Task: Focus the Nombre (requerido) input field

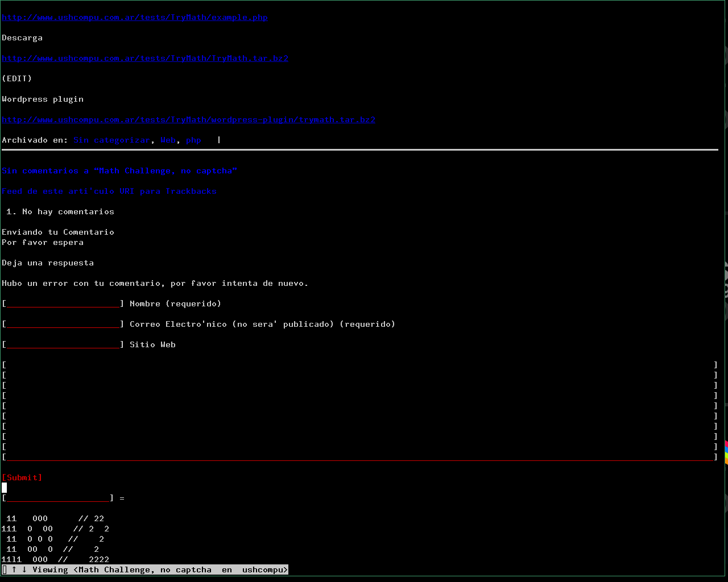Action: (x=63, y=304)
